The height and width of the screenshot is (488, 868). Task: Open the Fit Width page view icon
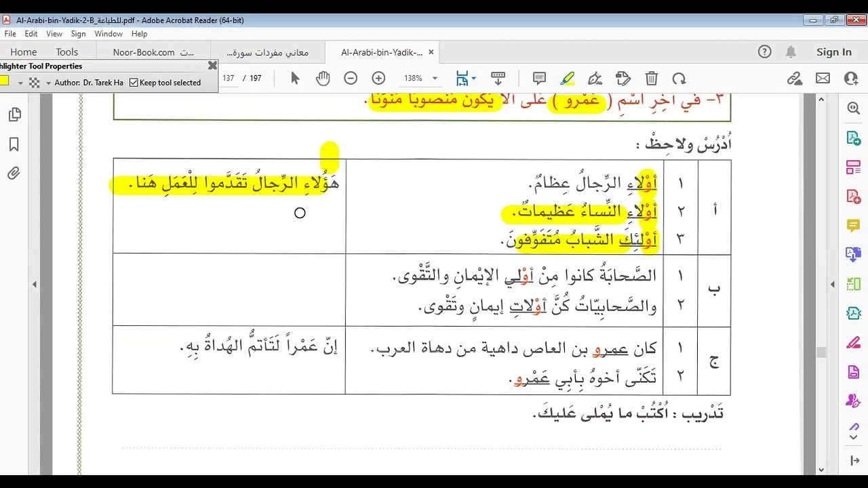click(x=462, y=78)
